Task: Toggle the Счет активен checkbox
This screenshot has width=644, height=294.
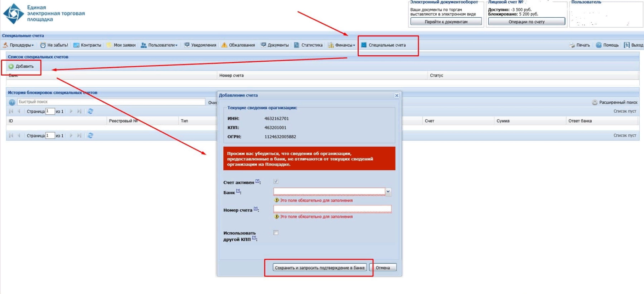Action: tap(276, 181)
